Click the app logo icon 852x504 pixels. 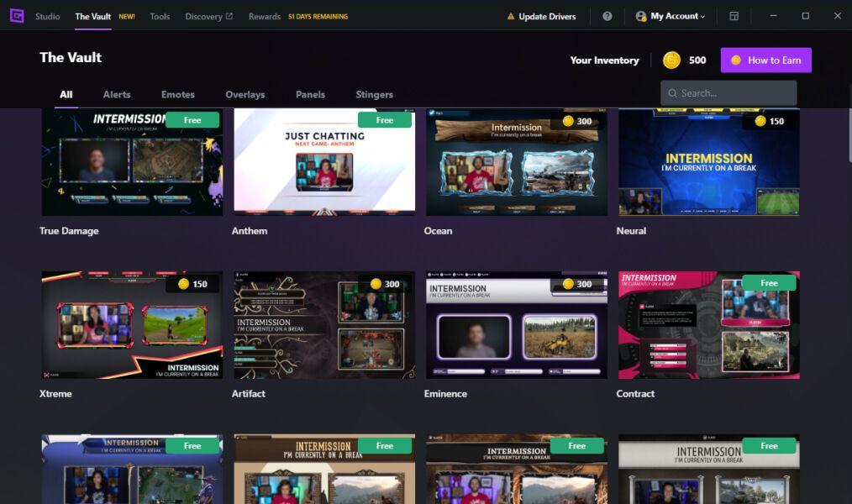point(17,16)
